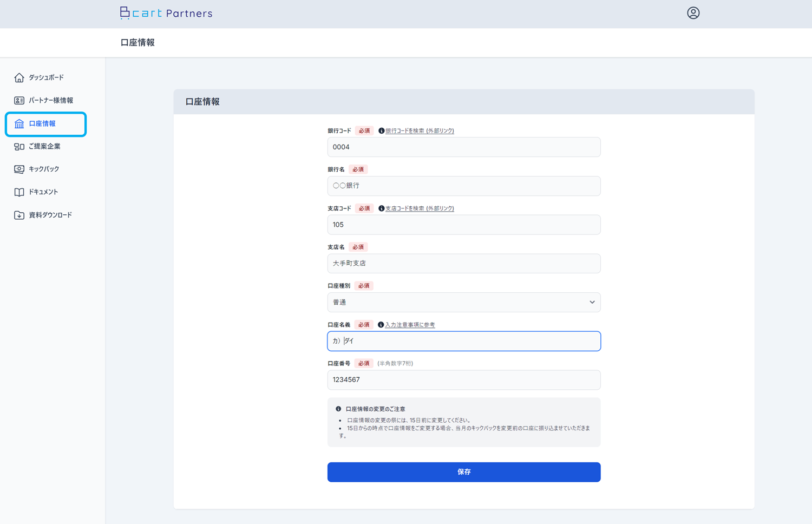812x524 pixels.
Task: Click the 15日前に変更してください notice line
Action: pyautogui.click(x=409, y=420)
